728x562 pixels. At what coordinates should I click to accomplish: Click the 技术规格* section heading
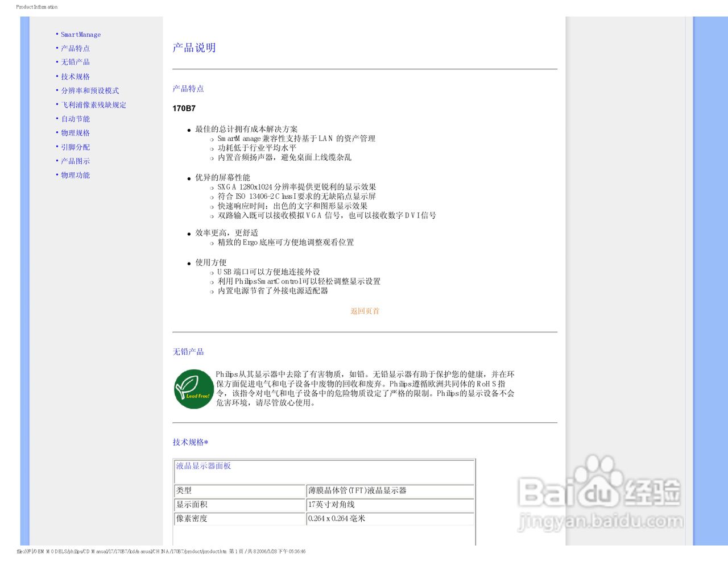pyautogui.click(x=191, y=442)
